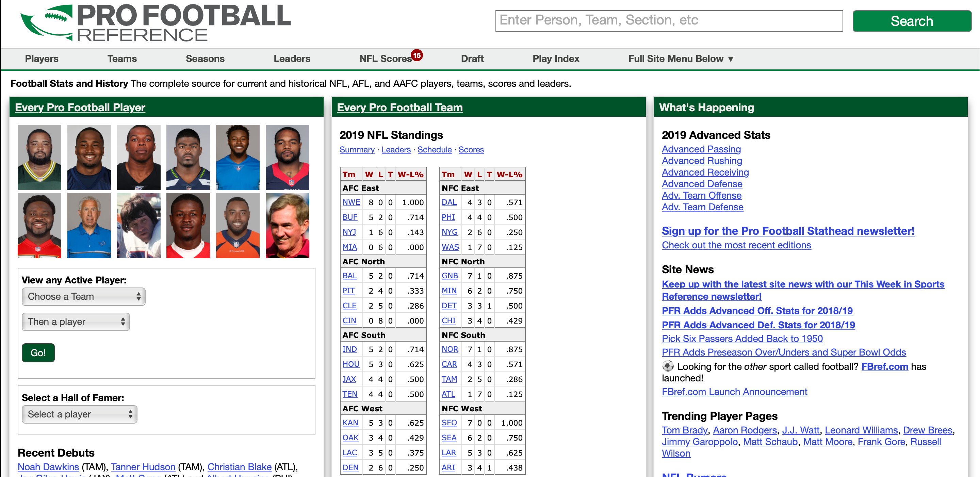Open the DAL team link

click(x=449, y=202)
